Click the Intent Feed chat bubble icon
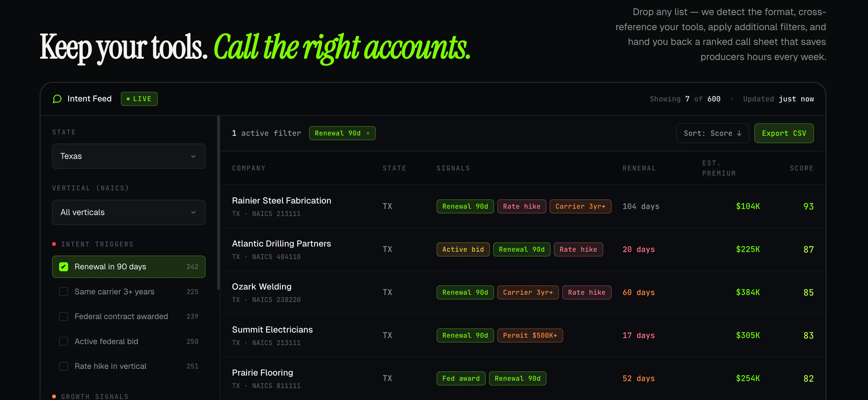This screenshot has width=868, height=400. click(x=57, y=99)
